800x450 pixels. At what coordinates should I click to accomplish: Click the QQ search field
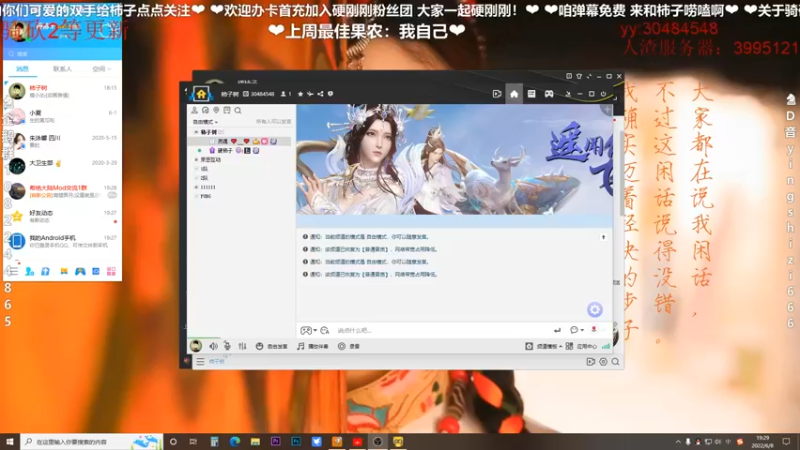coord(62,54)
